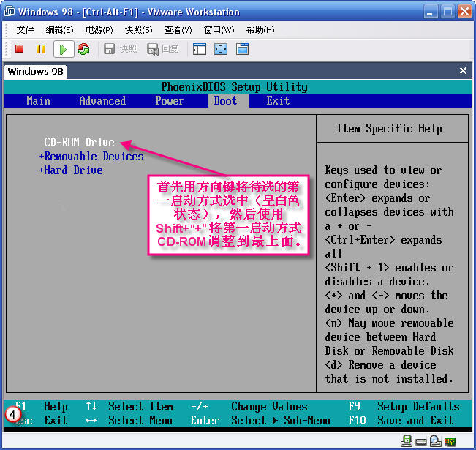Image resolution: width=476 pixels, height=450 pixels.
Task: Click the green power on (play) icon
Action: coord(62,49)
